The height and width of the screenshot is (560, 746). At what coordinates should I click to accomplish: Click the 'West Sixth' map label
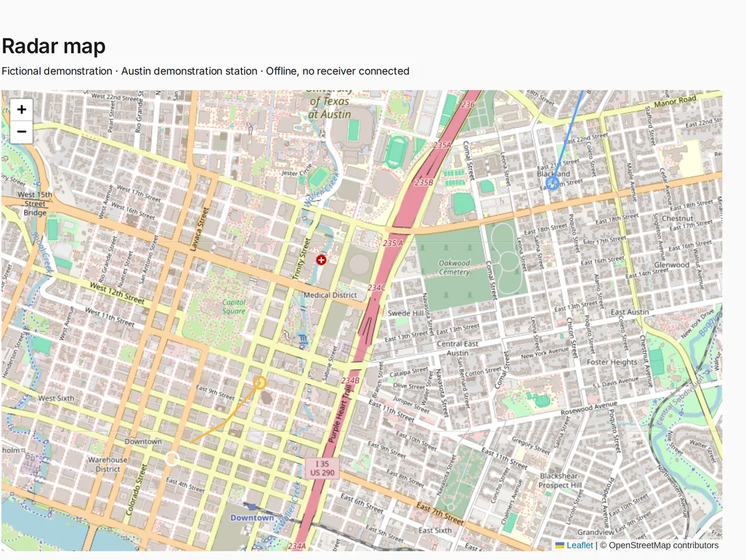click(x=56, y=398)
